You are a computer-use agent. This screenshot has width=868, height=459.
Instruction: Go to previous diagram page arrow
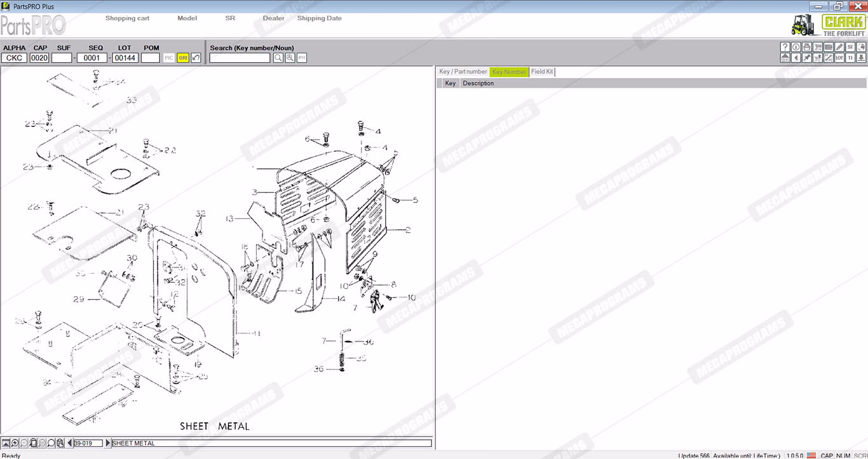coord(69,443)
